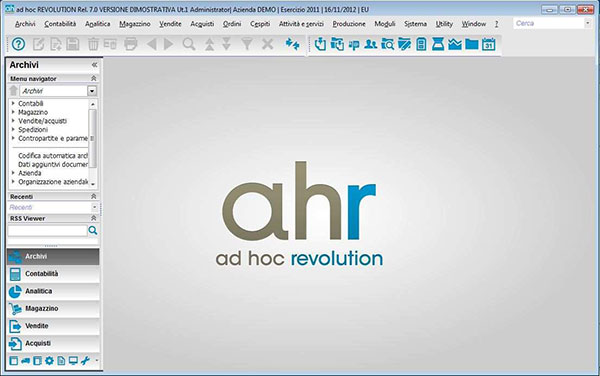Click the calendar icon in the toolbar
The image size is (600, 376).
[489, 44]
